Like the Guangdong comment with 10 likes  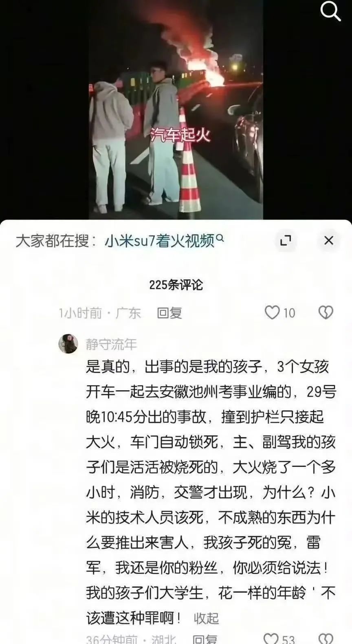pos(272,312)
